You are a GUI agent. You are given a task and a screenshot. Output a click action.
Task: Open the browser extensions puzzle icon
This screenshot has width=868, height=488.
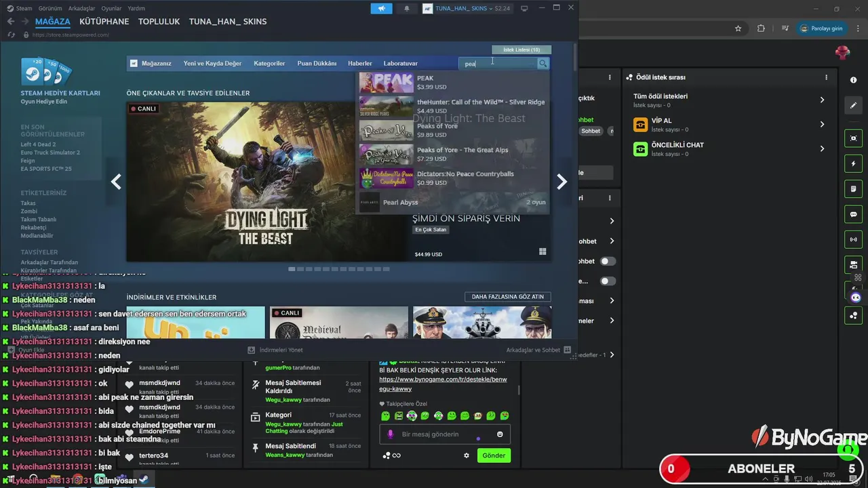(761, 28)
